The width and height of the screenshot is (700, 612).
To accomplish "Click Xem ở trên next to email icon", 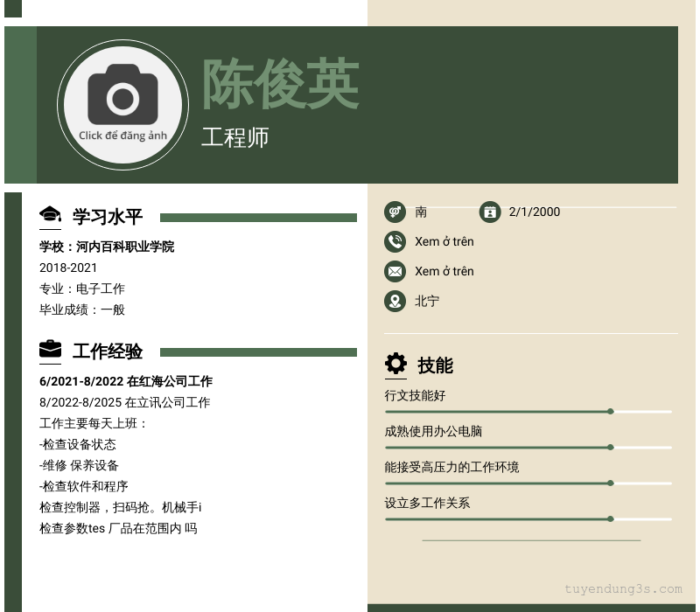I will 444,271.
